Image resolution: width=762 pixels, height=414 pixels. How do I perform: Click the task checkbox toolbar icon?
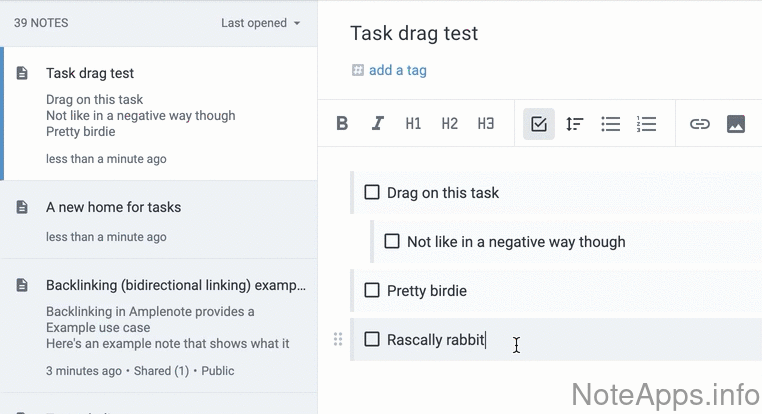click(x=539, y=124)
